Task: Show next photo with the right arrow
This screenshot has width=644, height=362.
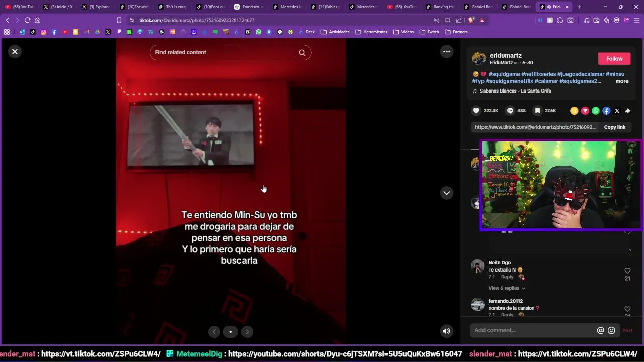Action: tap(247, 332)
